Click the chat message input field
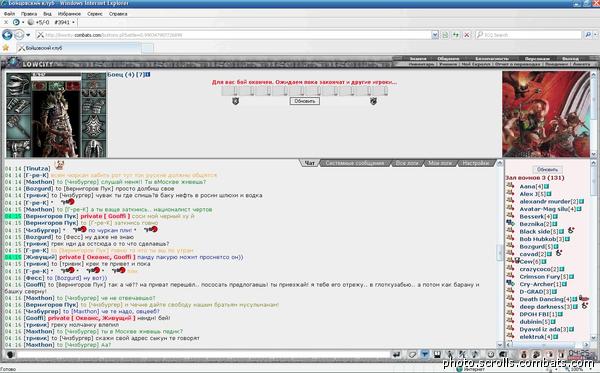600x373 pixels. [203, 355]
